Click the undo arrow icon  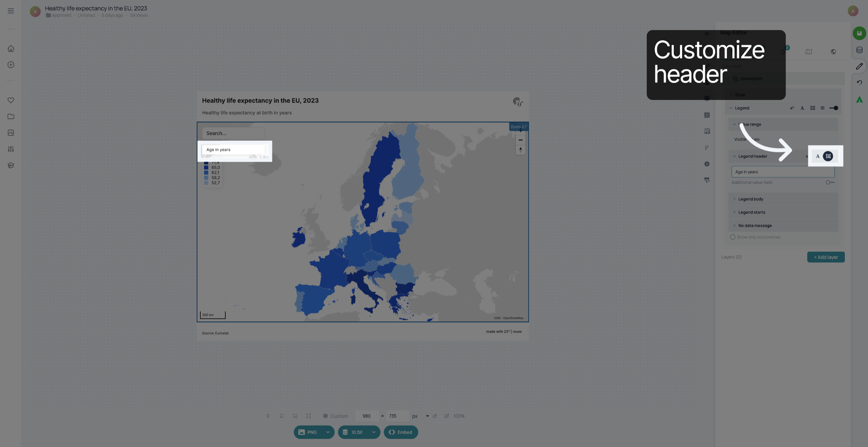click(x=859, y=83)
